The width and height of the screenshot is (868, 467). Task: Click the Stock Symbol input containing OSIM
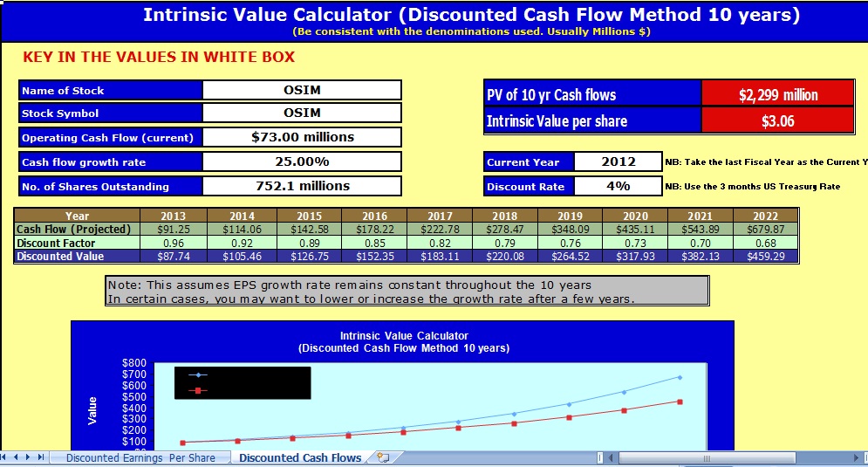(302, 113)
